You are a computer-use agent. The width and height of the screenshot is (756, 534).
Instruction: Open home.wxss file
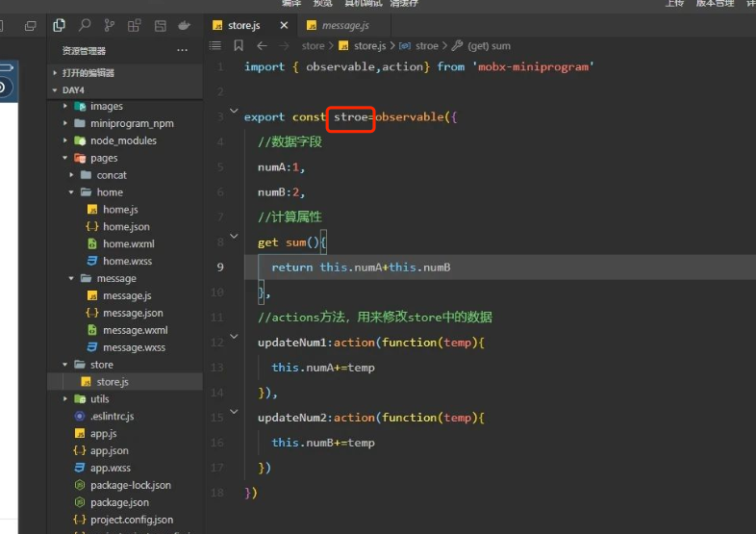tap(125, 261)
